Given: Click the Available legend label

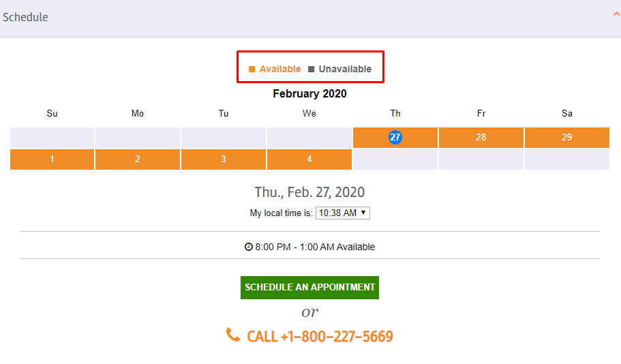Looking at the screenshot, I should pos(280,70).
